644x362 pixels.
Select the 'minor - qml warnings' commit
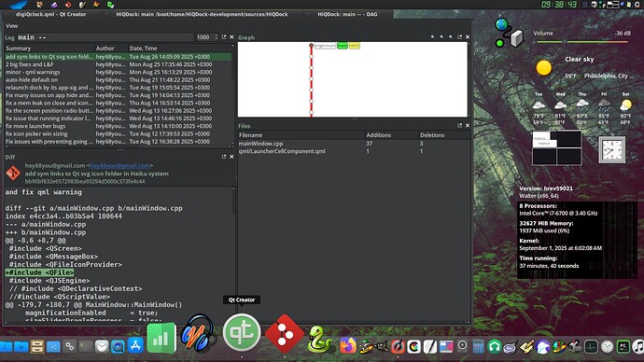pyautogui.click(x=119, y=72)
